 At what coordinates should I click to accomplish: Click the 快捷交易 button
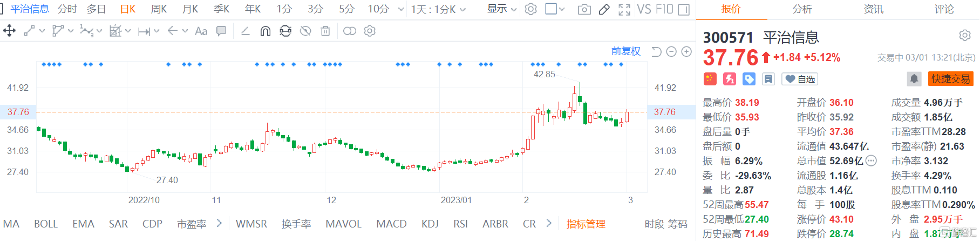[x=950, y=79]
